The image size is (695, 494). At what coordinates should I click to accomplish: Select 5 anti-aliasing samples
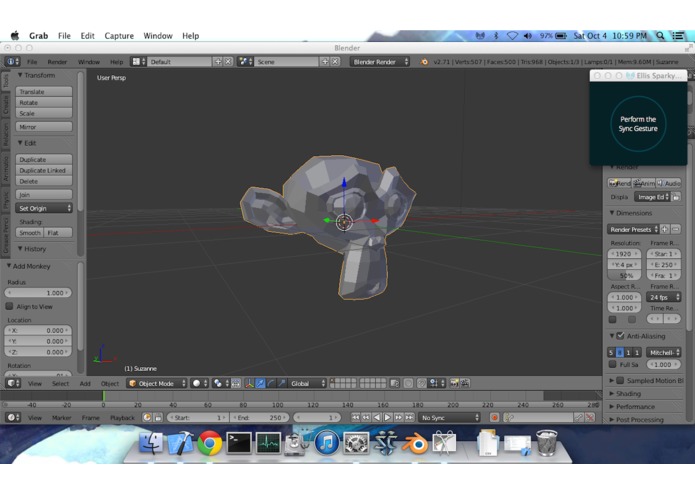611,352
